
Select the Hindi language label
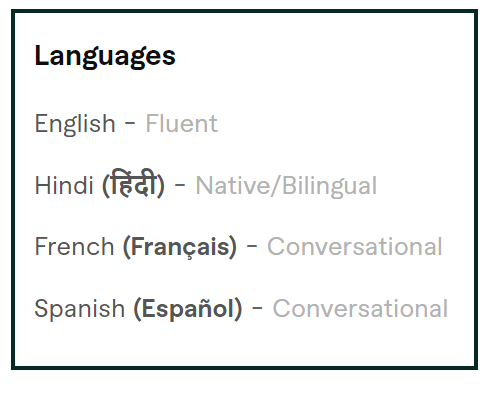(x=64, y=185)
